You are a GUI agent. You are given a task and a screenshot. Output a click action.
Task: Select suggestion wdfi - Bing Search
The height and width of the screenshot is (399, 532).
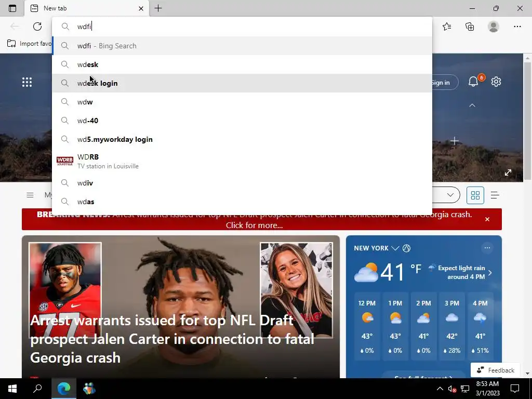tap(242, 46)
